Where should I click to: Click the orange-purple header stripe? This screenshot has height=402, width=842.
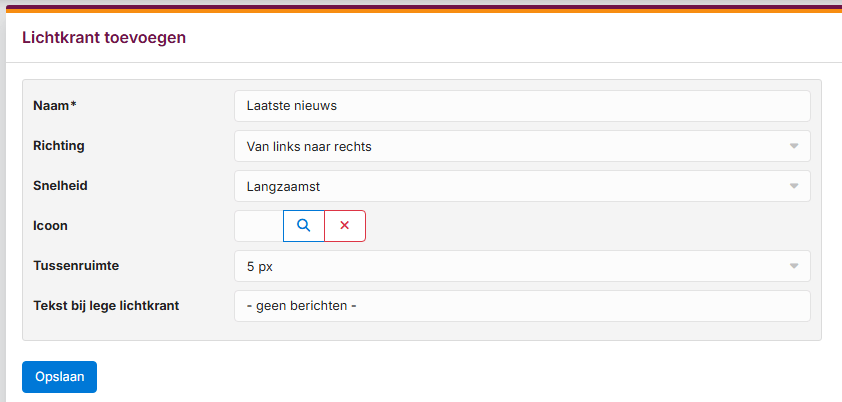click(421, 7)
